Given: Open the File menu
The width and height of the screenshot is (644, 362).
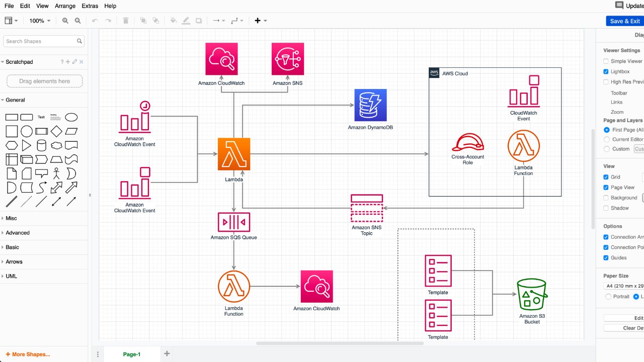Looking at the screenshot, I should point(9,6).
